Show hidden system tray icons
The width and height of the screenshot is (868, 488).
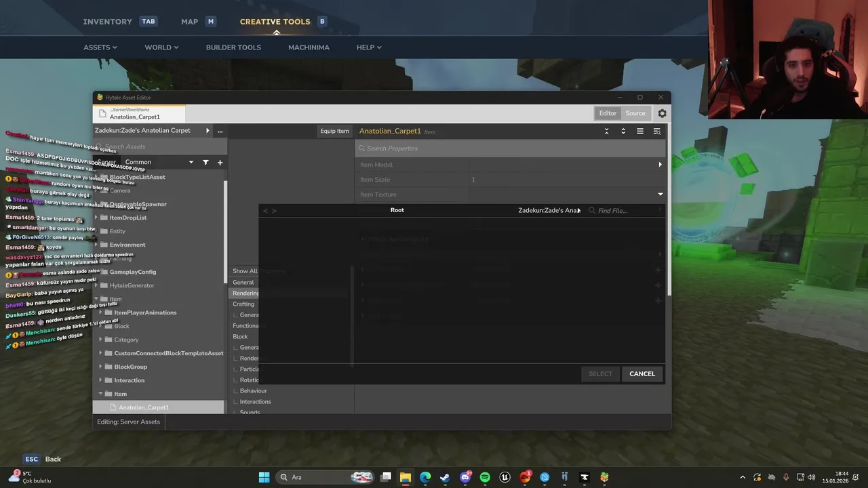pyautogui.click(x=743, y=477)
